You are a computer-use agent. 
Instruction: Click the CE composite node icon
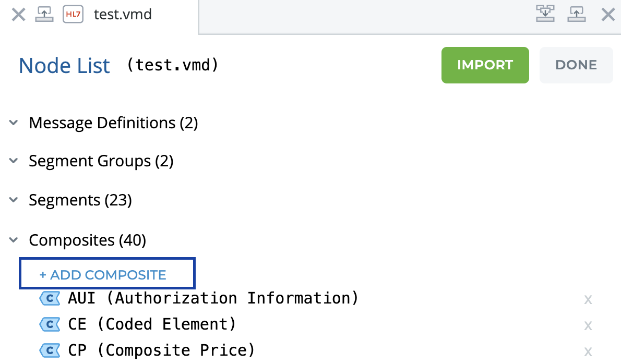point(50,324)
